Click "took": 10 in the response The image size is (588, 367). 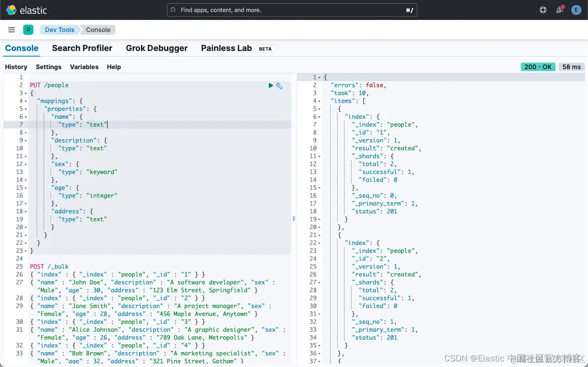click(349, 93)
